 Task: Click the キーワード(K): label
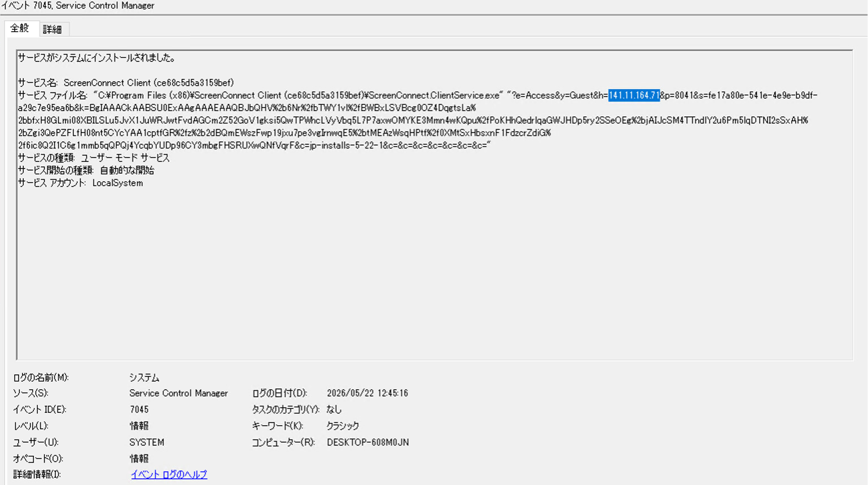pyautogui.click(x=278, y=426)
